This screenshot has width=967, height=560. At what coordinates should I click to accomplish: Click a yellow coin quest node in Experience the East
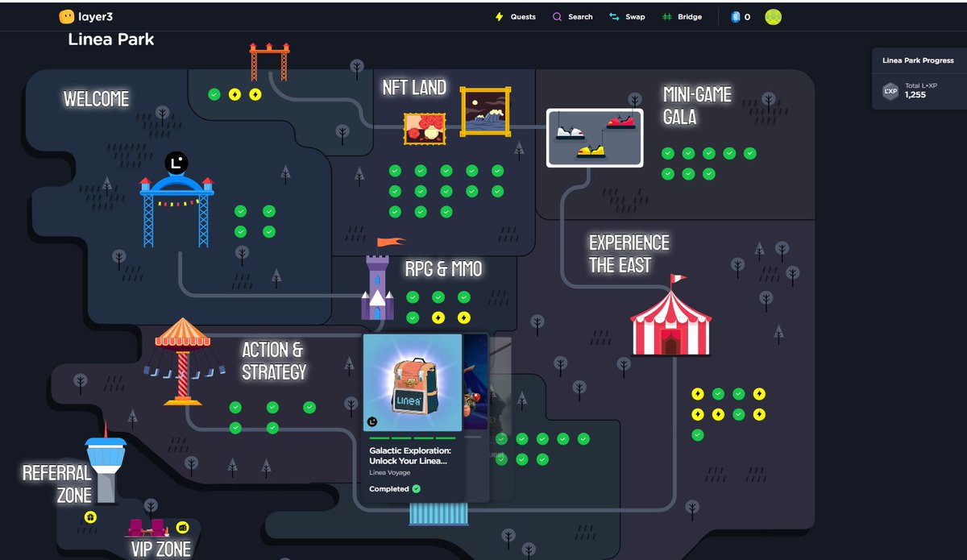pyautogui.click(x=696, y=395)
